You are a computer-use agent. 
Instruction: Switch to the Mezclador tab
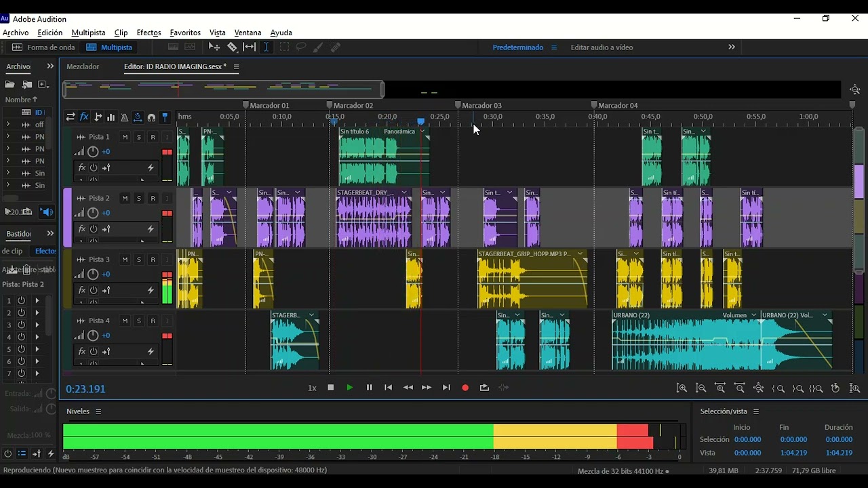point(83,66)
